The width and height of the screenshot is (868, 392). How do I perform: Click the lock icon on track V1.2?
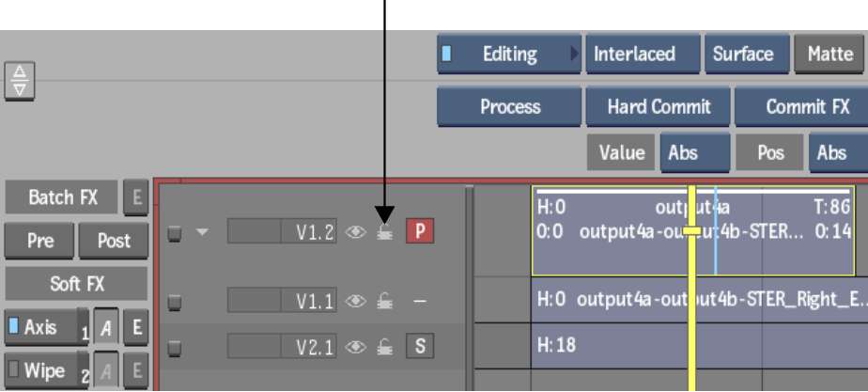385,233
